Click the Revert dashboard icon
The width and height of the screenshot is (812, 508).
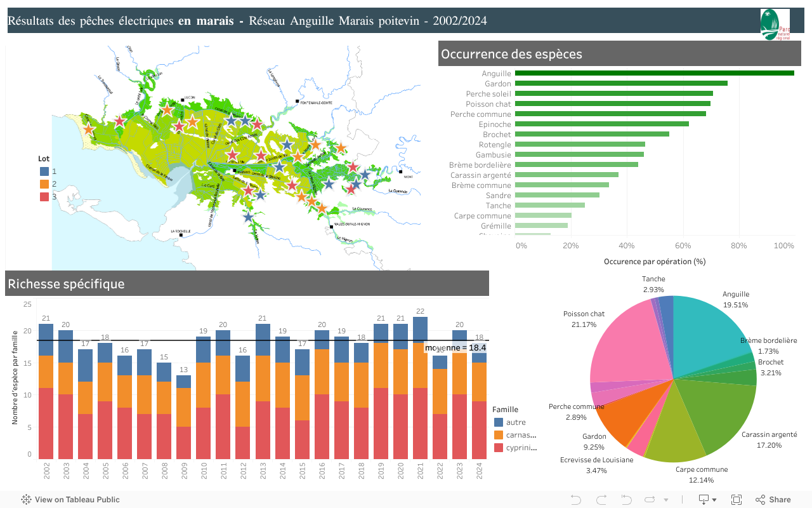(625, 500)
